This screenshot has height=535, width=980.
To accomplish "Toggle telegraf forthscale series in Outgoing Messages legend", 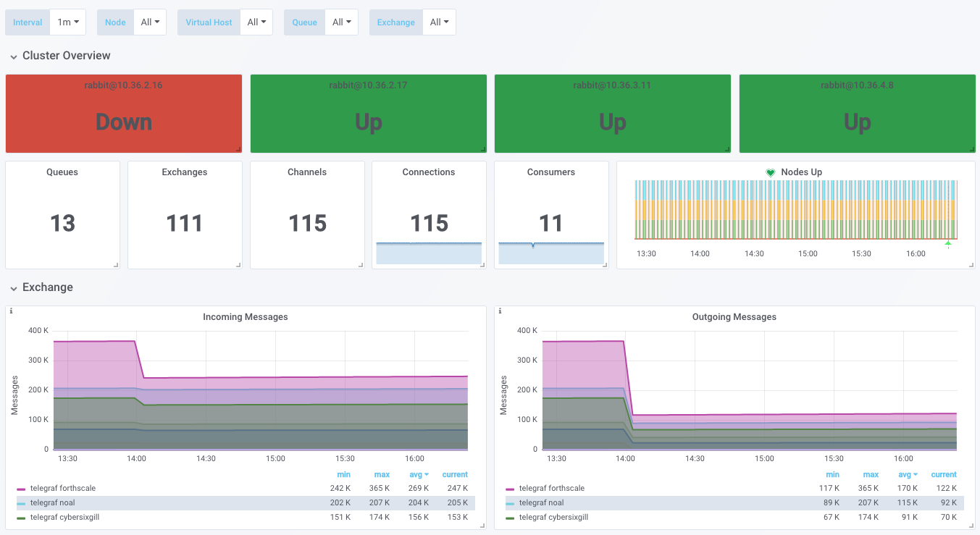I will (x=552, y=489).
